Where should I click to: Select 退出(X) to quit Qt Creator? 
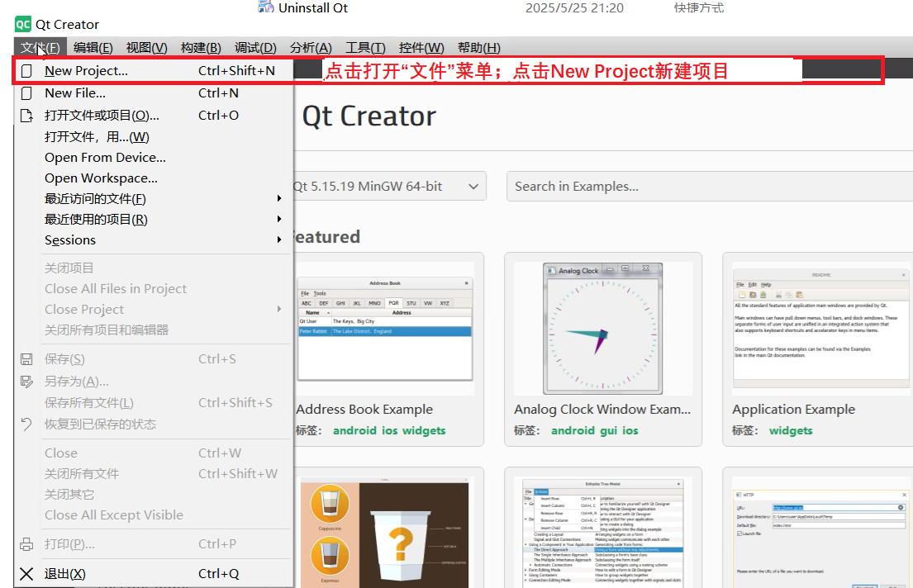[x=155, y=573]
